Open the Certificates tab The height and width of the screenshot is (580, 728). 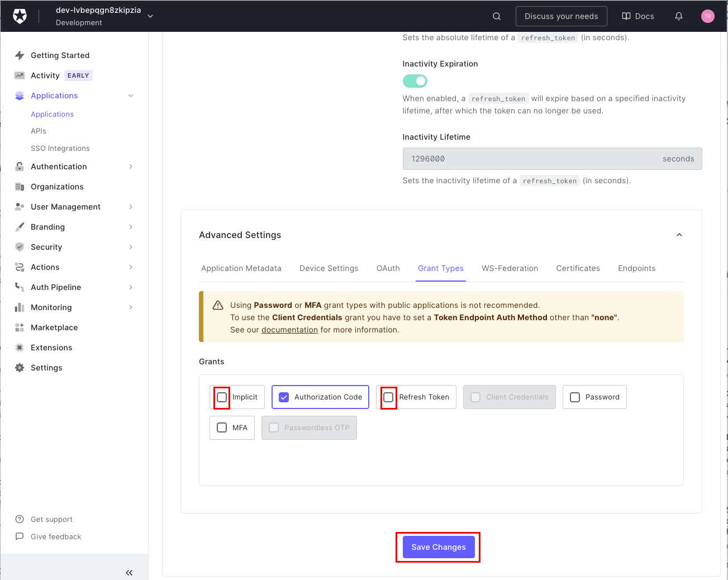pos(578,268)
